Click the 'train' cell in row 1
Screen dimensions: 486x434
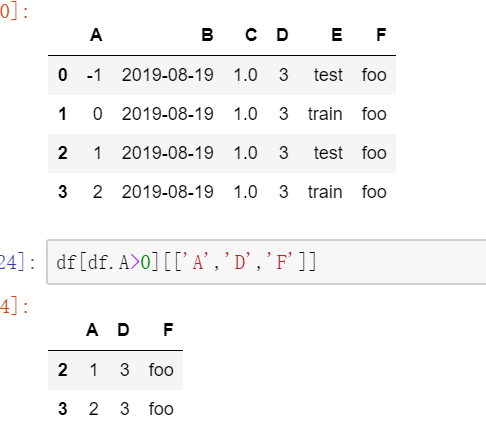[x=325, y=114]
